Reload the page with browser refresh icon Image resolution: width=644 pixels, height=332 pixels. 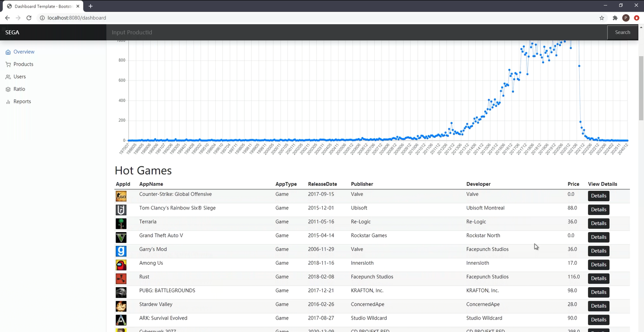tap(29, 18)
